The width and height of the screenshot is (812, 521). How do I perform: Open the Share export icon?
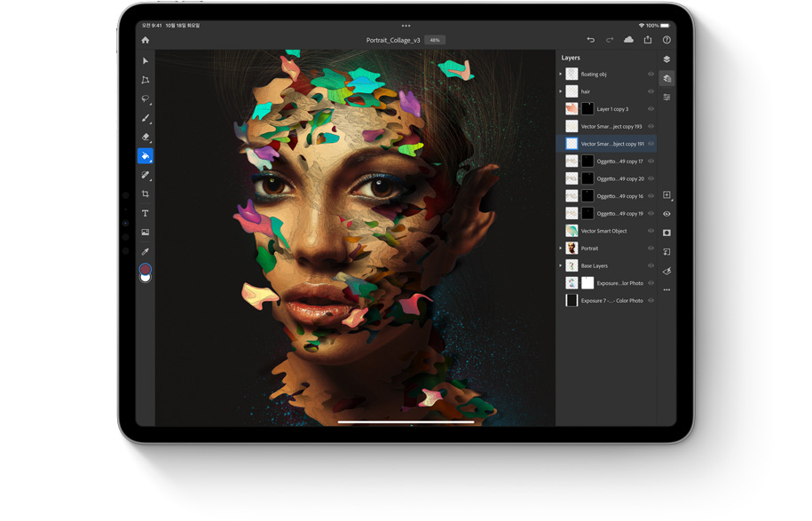pos(648,39)
